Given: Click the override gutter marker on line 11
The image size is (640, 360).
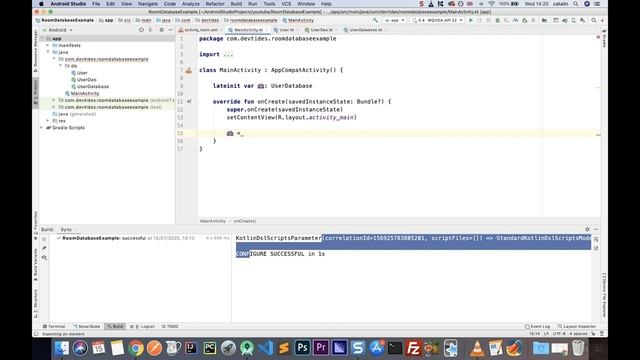Looking at the screenshot, I should coord(189,101).
